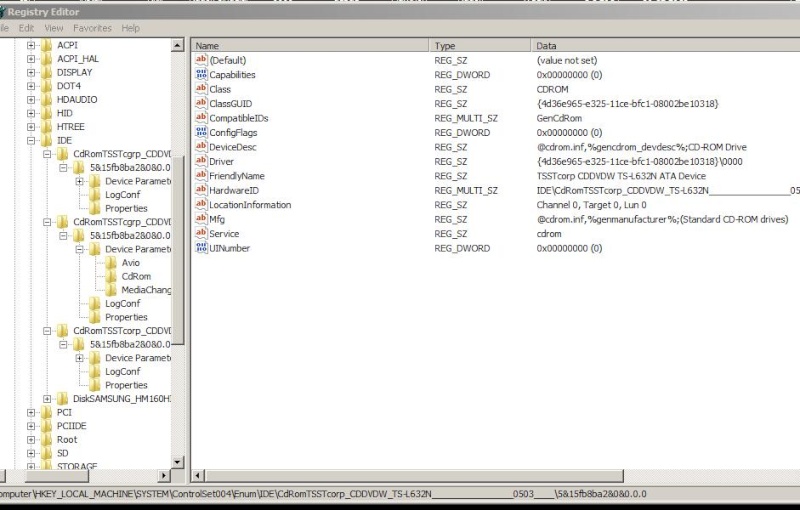Screen dimensions: 800x510
Task: Click the HardwareID value icon
Action: (x=201, y=190)
